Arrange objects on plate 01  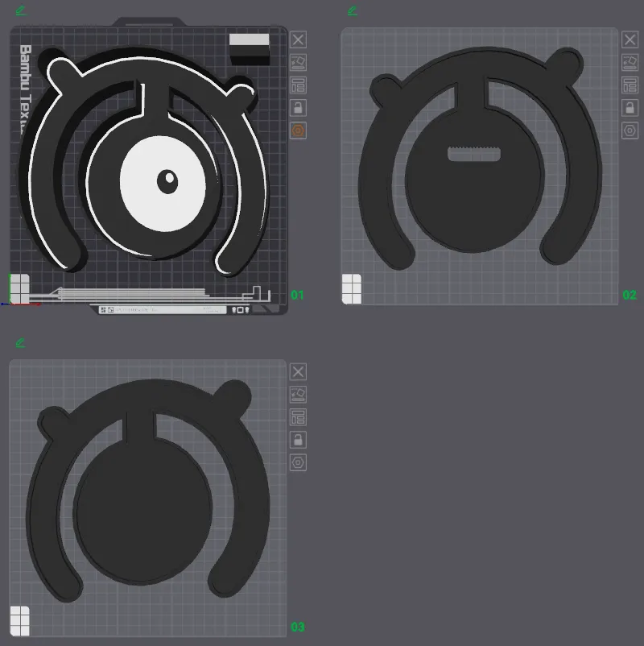298,85
